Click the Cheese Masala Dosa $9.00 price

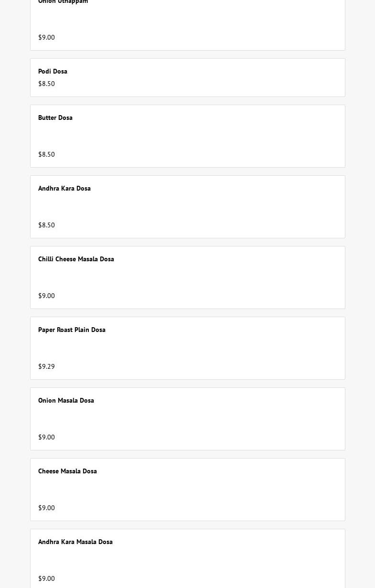tap(46, 508)
